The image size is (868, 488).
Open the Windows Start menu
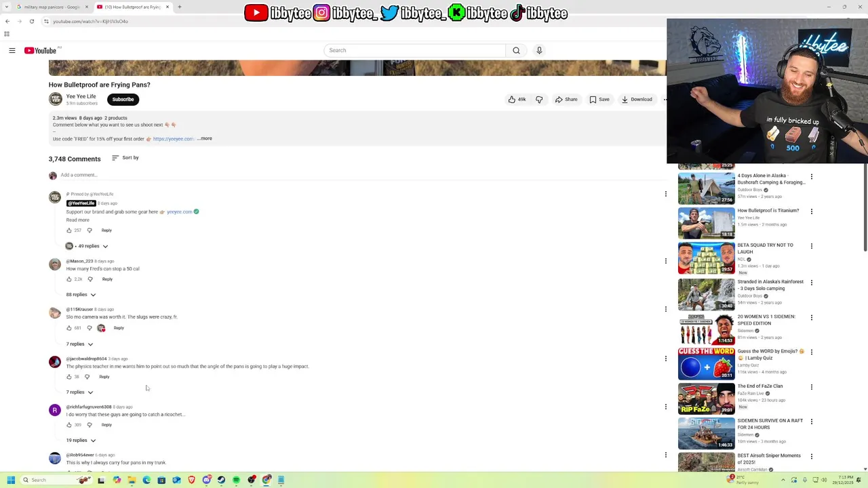[x=11, y=480]
